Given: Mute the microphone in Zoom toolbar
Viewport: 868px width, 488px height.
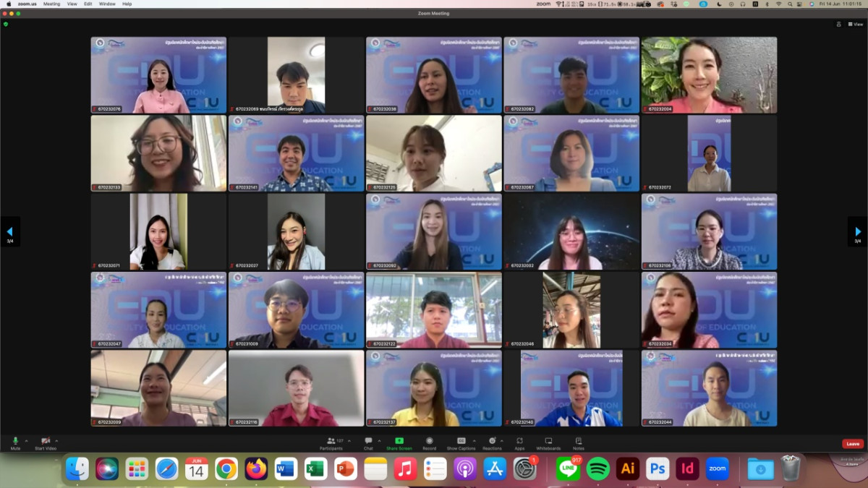Looking at the screenshot, I should [x=15, y=442].
